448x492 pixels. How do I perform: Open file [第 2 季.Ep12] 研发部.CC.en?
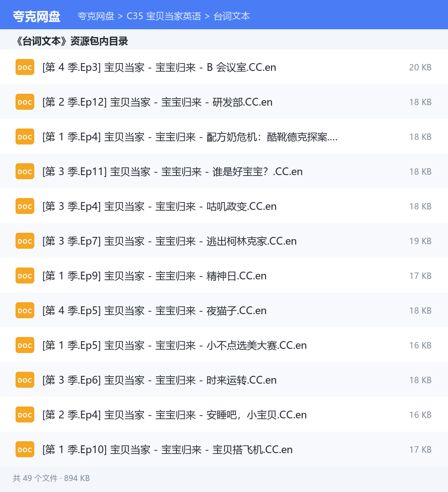158,102
